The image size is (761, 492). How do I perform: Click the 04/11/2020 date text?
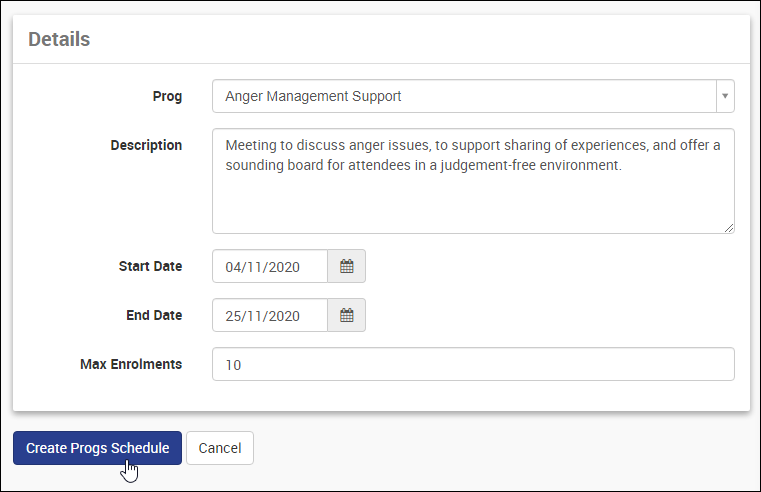(263, 267)
